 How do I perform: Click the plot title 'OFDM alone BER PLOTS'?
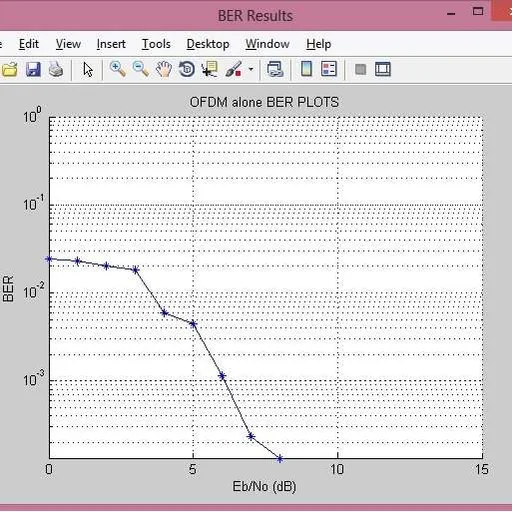264,102
